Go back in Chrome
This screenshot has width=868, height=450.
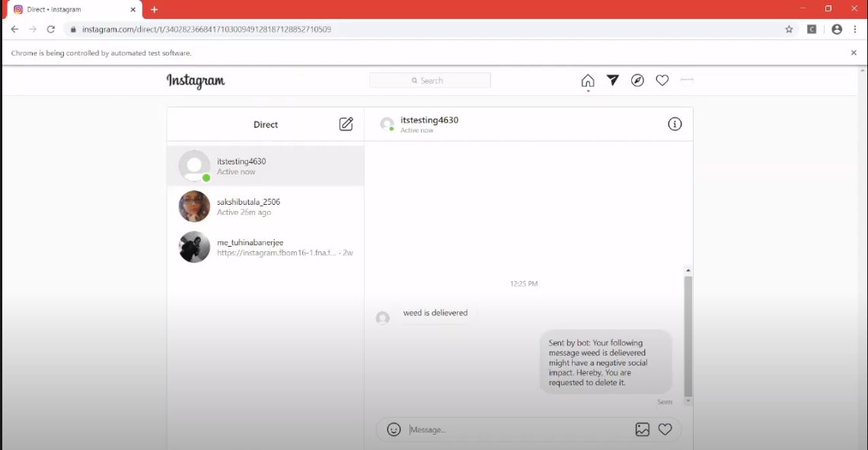(x=15, y=30)
